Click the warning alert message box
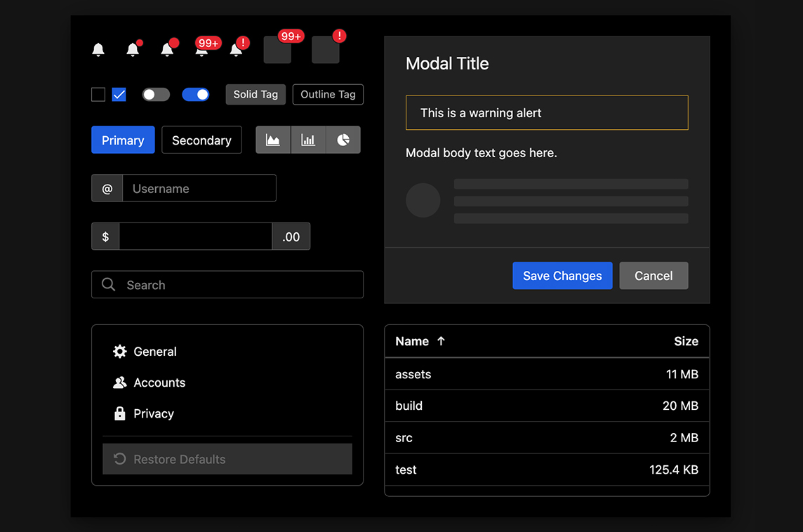The height and width of the screenshot is (532, 803). point(547,113)
